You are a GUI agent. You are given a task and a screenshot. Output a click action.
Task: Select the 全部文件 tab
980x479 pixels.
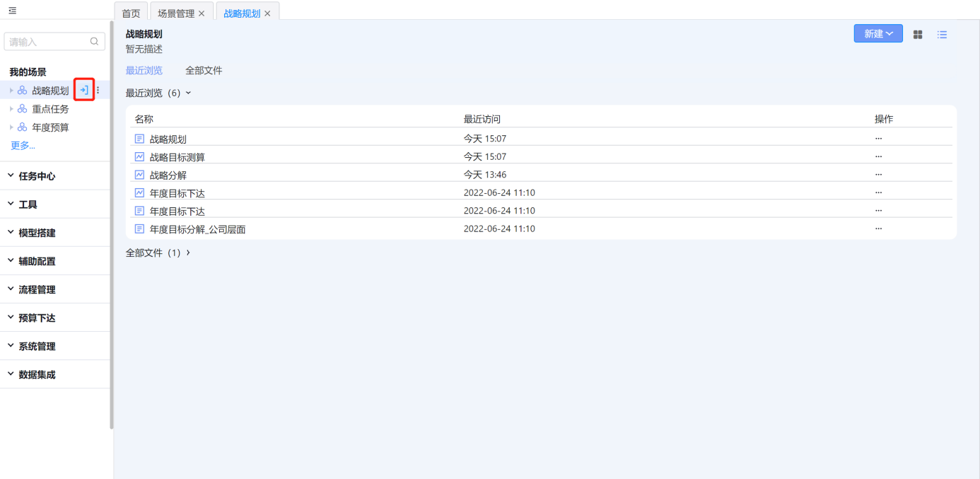(204, 71)
